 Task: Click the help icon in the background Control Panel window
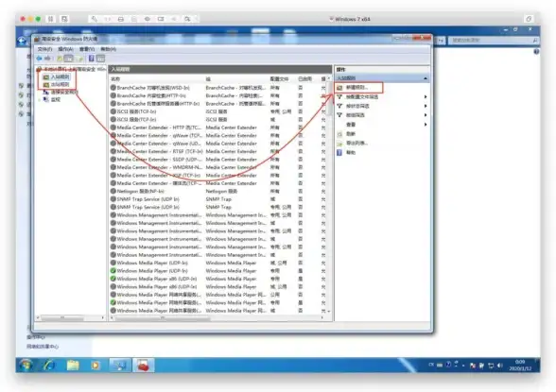[536, 52]
